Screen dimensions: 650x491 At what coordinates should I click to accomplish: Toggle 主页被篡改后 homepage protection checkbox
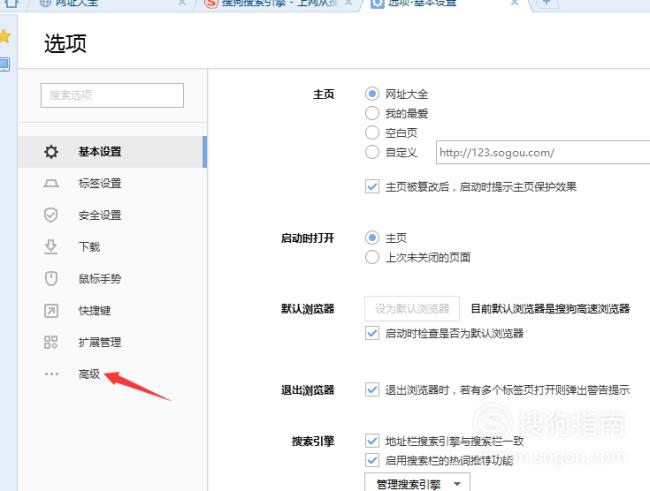pos(372,186)
